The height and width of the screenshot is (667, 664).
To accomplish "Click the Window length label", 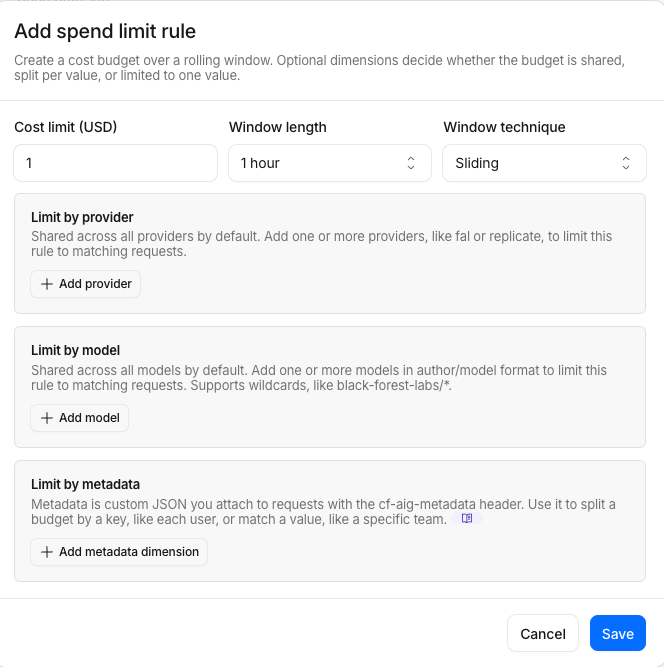I will (278, 127).
